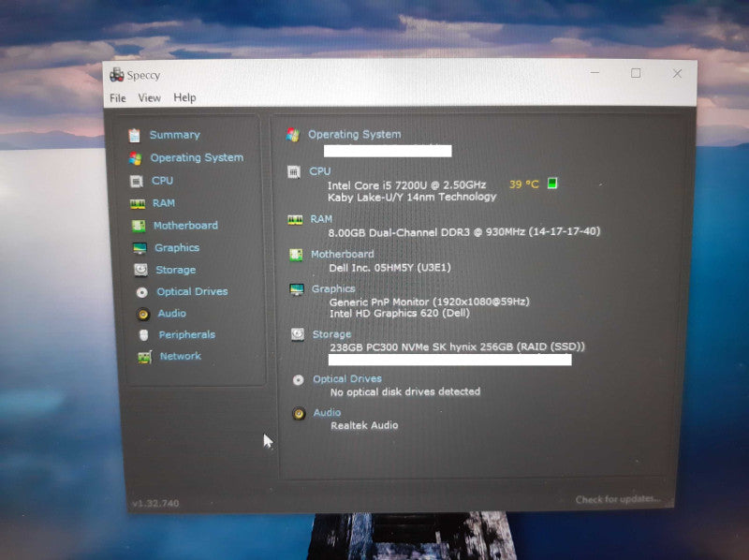Click the CPU heading link in summary
The image size is (749, 560).
pyautogui.click(x=320, y=171)
